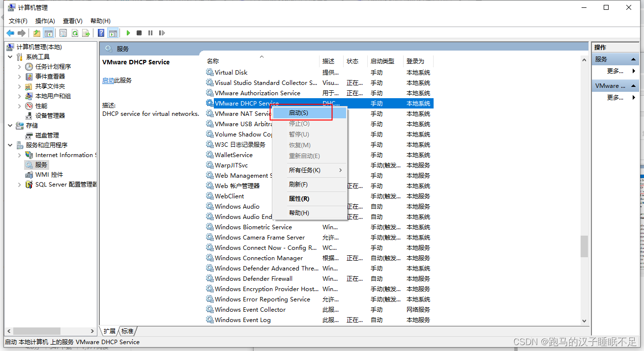Open the Properties toolbar icon
The height and width of the screenshot is (351, 644).
click(x=63, y=33)
